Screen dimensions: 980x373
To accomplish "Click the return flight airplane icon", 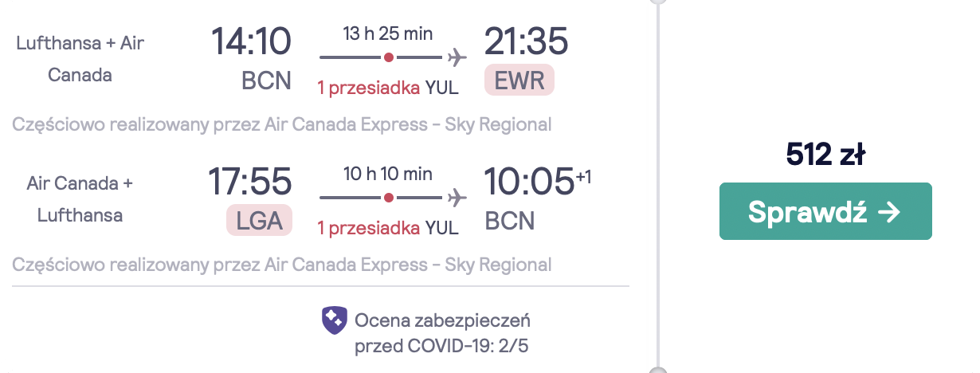I will point(457,196).
